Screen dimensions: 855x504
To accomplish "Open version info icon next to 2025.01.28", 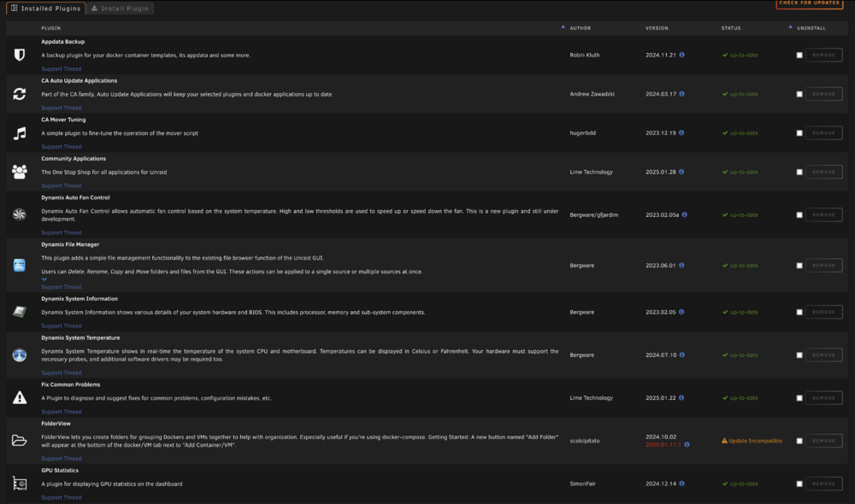I will coord(681,172).
